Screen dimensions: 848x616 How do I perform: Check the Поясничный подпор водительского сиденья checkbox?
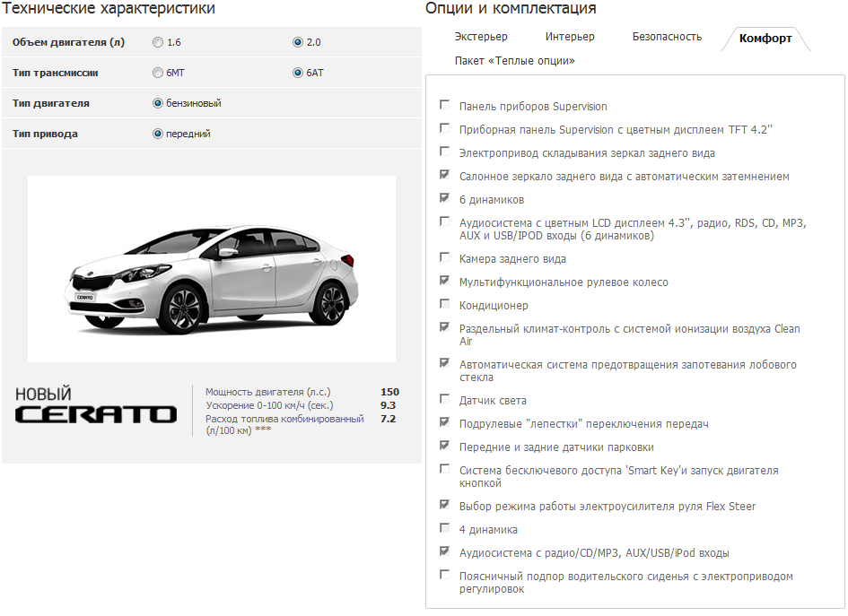[x=444, y=575]
